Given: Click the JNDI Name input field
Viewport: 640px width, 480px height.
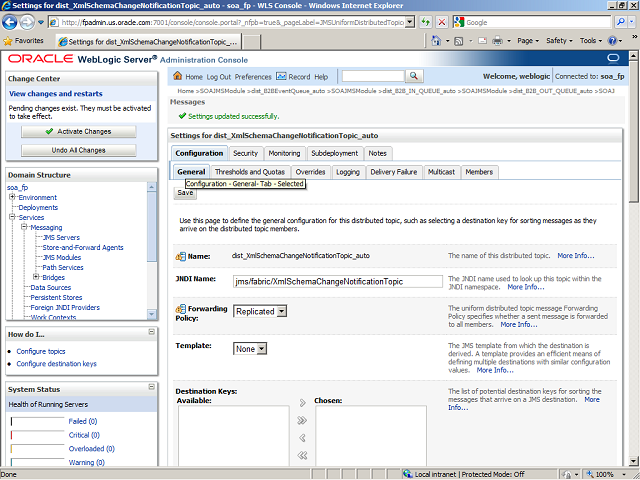Looking at the screenshot, I should tap(337, 281).
